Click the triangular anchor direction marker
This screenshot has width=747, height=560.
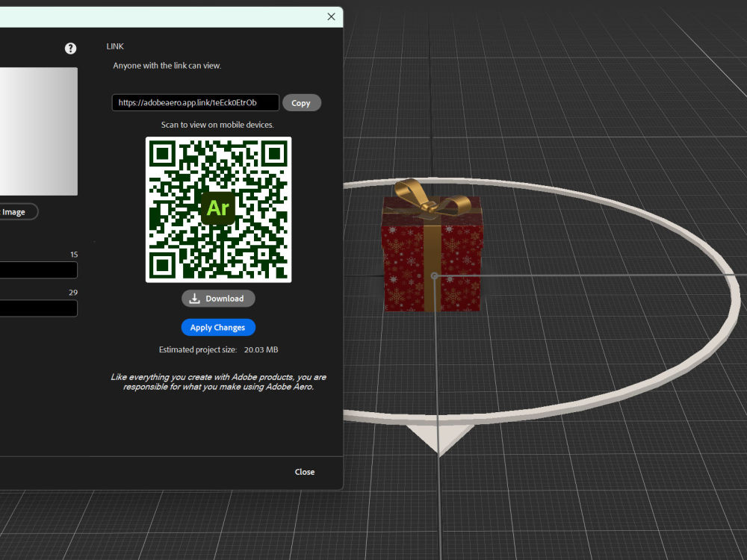point(439,438)
